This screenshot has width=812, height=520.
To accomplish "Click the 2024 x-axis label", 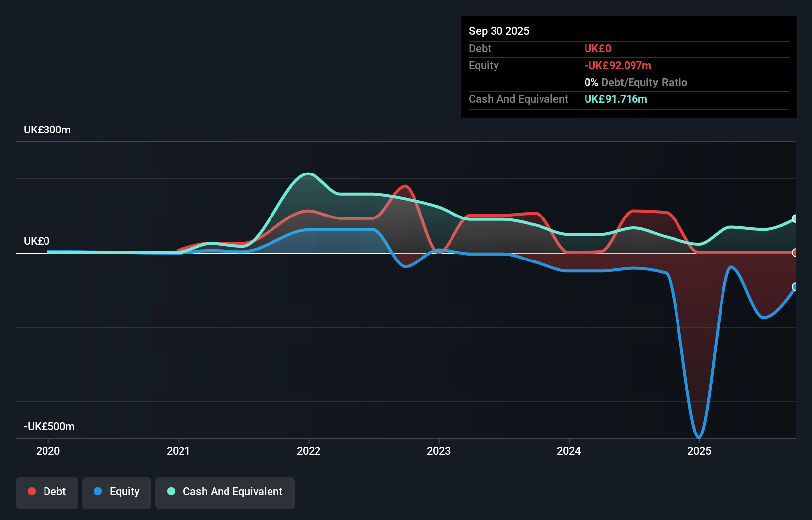I will 569,451.
